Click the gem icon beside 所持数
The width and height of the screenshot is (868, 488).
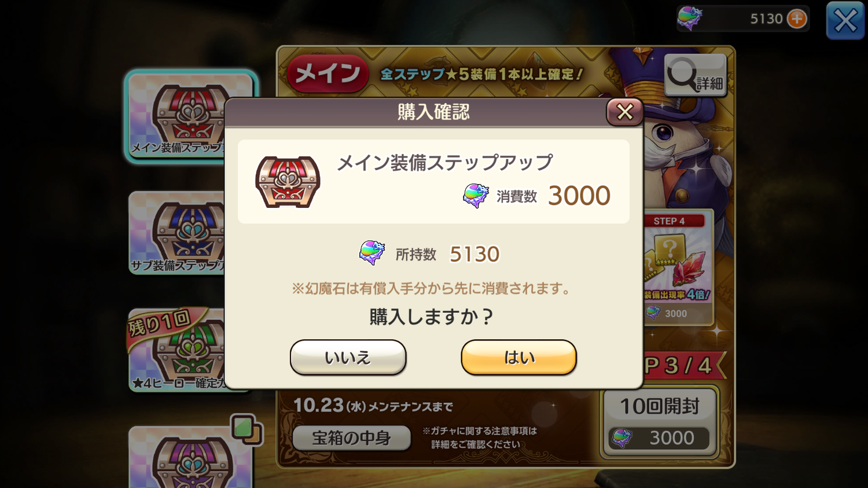[x=372, y=253]
